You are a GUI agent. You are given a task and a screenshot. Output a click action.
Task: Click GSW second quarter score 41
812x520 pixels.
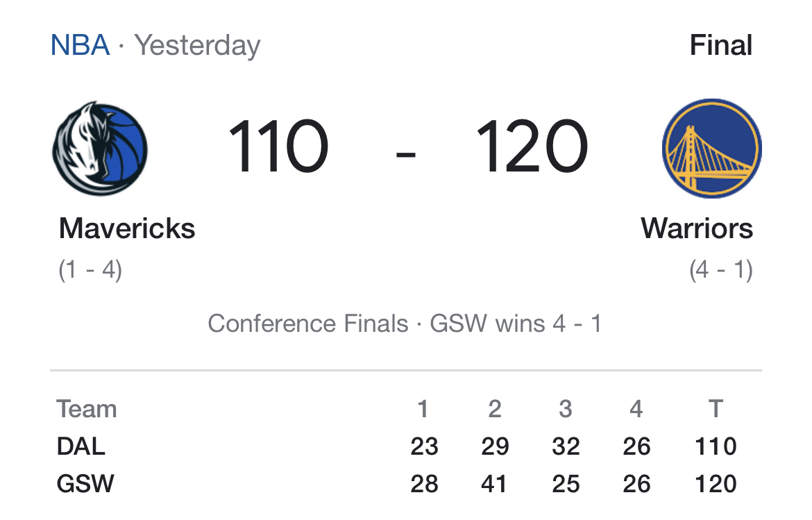[x=494, y=484]
